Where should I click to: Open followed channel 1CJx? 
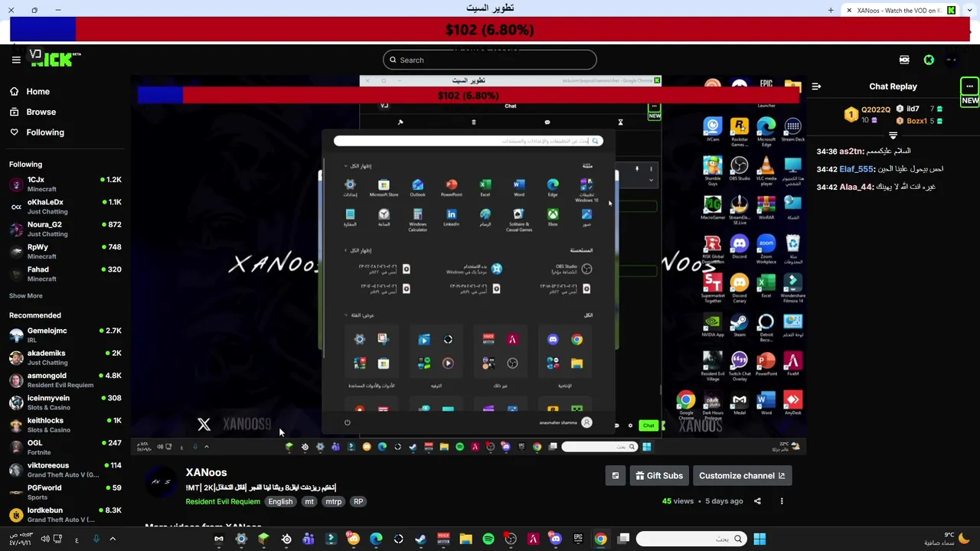pos(65,184)
